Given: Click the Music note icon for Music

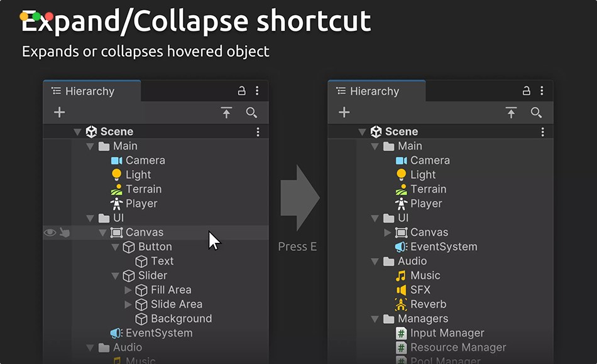Looking at the screenshot, I should pyautogui.click(x=402, y=275).
